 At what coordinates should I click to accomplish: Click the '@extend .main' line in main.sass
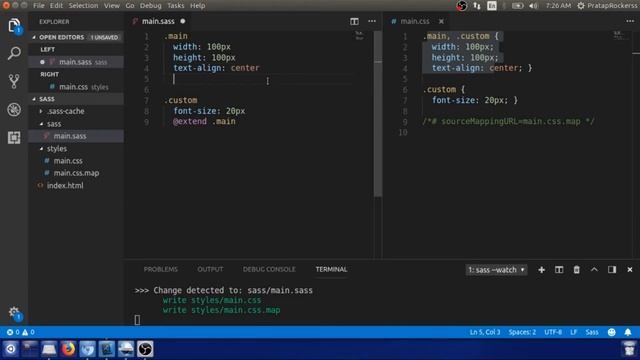204,122
